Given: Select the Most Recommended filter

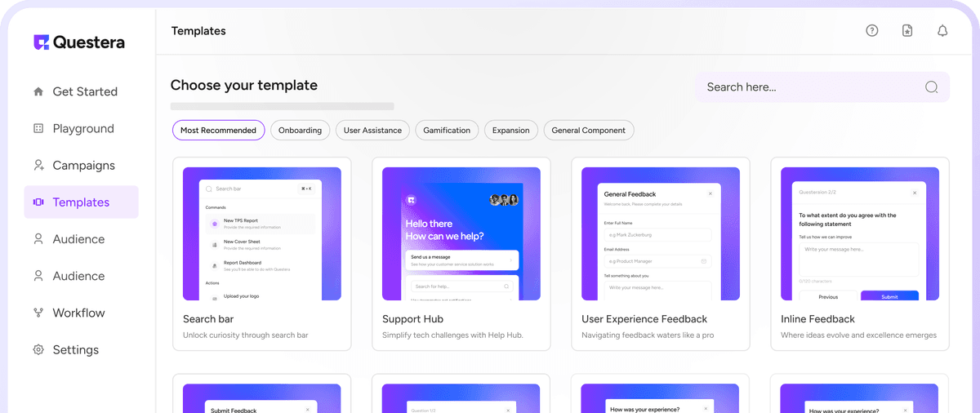Looking at the screenshot, I should (219, 130).
